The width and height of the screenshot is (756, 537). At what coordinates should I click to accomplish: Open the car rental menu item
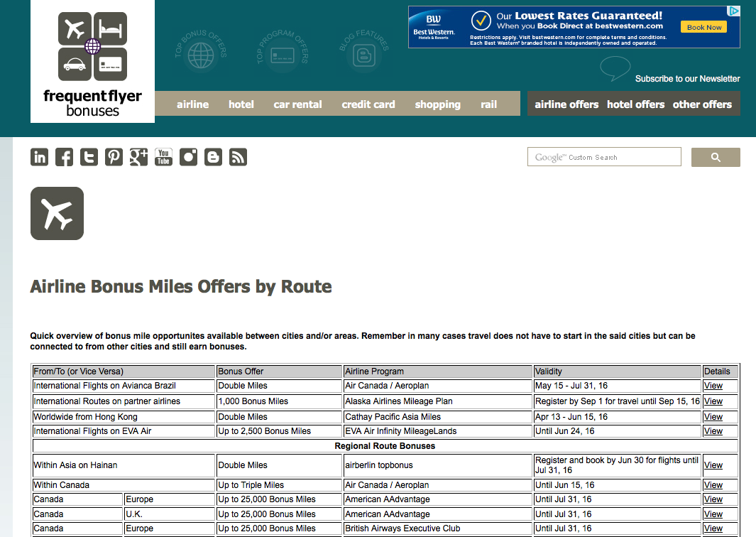click(x=297, y=104)
